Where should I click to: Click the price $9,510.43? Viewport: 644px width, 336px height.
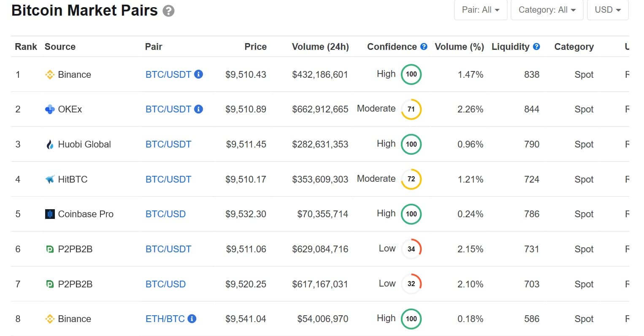246,75
